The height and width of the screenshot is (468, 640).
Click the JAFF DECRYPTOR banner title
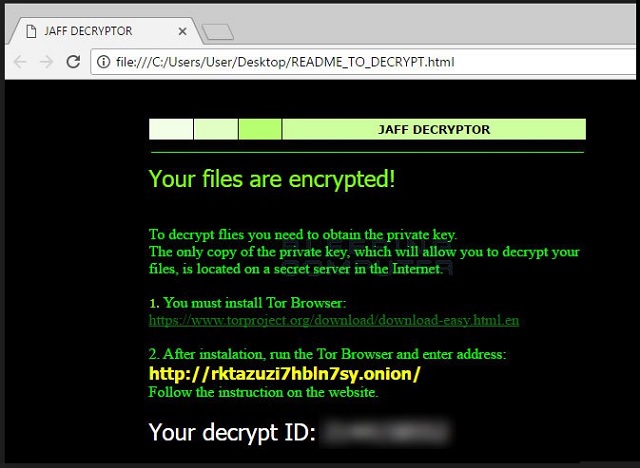434,129
